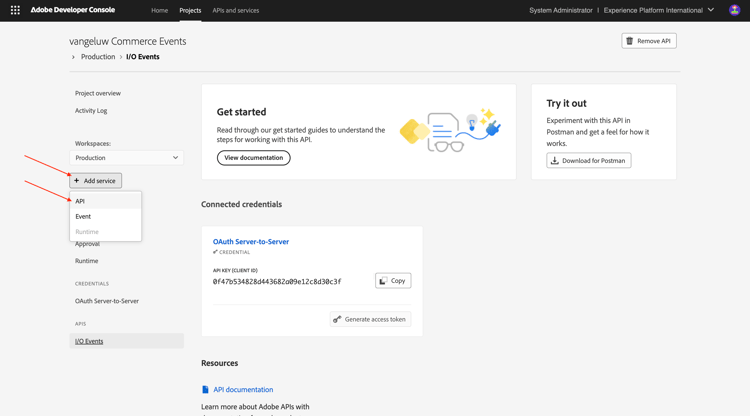Screen dimensions: 750x416
Task: Click the breadcrumb chevron before Production
Action: [x=73, y=57]
